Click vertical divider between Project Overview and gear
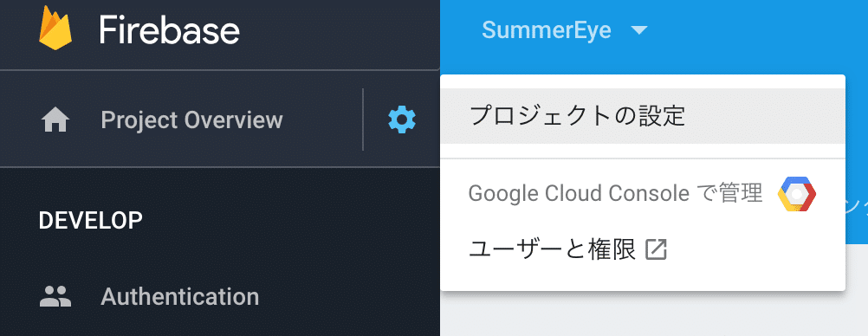868x336 pixels. [x=363, y=119]
